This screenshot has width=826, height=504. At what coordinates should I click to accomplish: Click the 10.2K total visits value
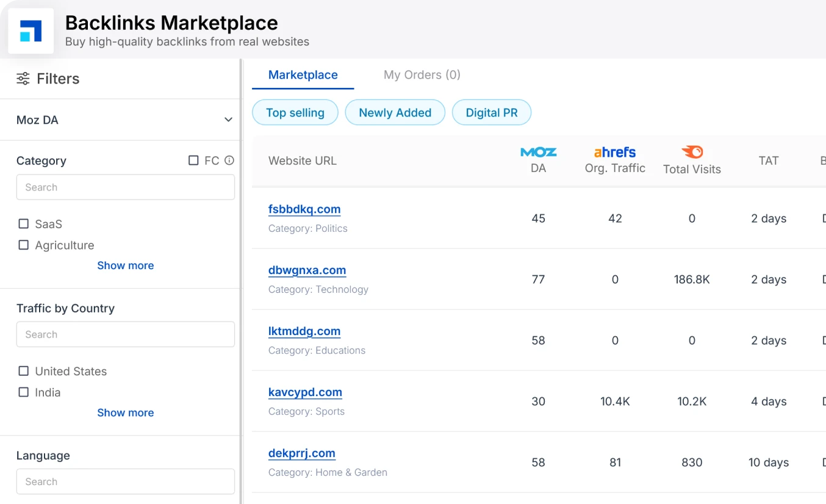[x=692, y=401]
